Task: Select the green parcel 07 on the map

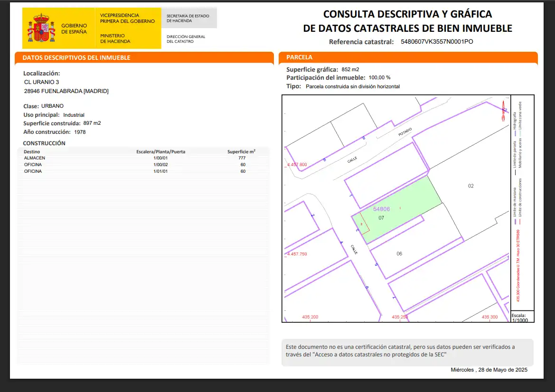Action: (396, 210)
